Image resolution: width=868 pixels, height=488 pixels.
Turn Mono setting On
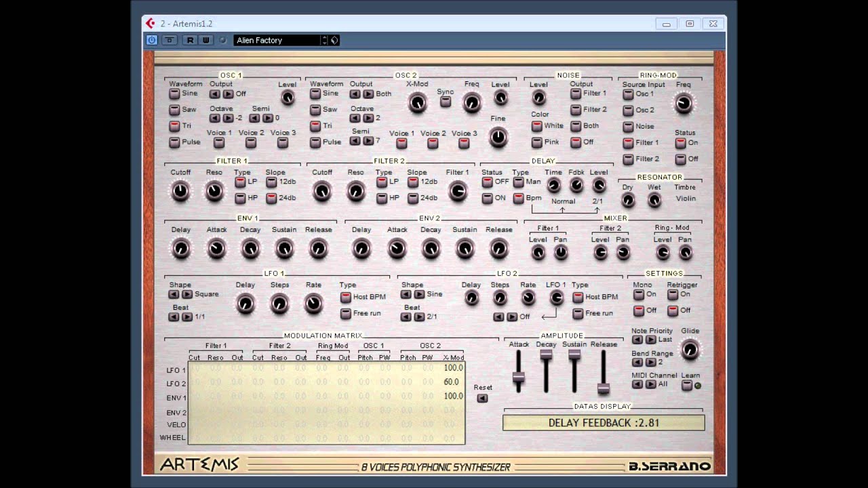coord(639,295)
